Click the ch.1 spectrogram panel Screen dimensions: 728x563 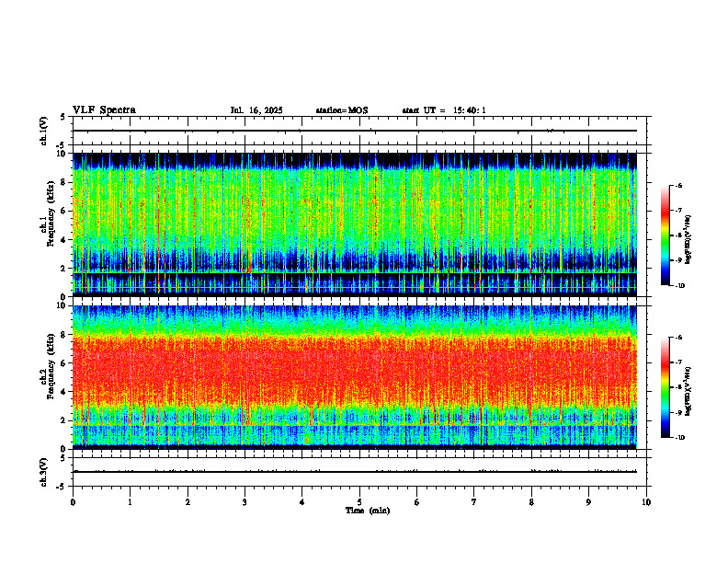pos(355,224)
